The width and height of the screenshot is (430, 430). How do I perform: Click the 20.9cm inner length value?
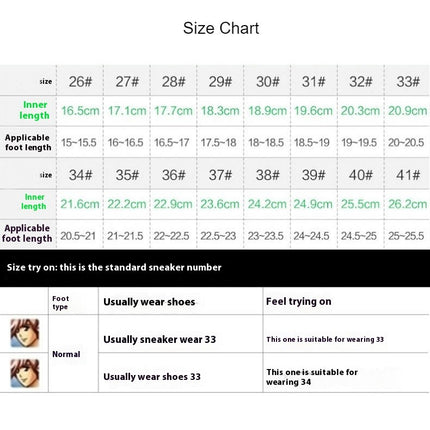point(407,111)
